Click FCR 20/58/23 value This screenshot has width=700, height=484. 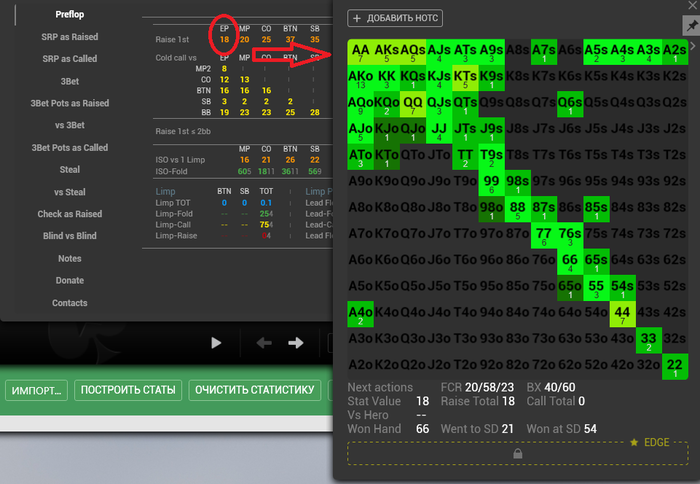coord(489,387)
